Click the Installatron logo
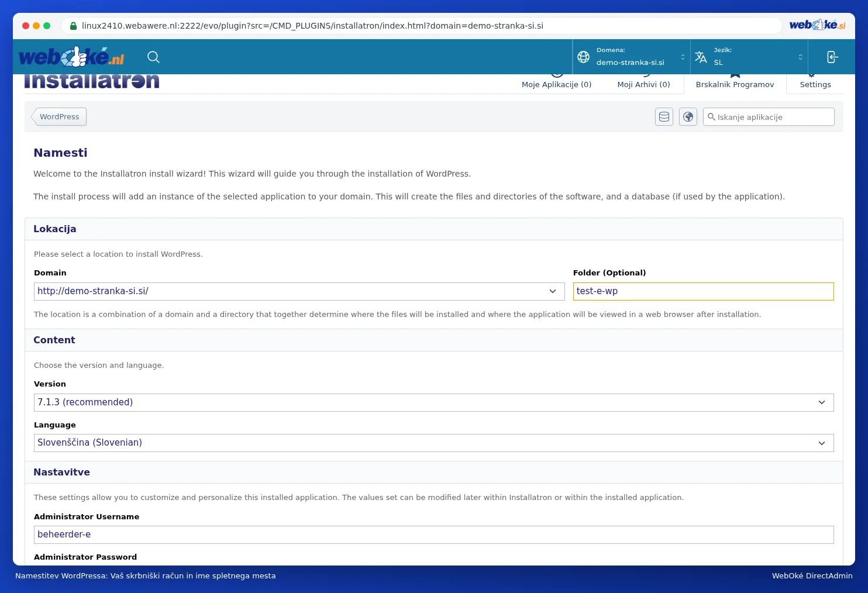The image size is (868, 593). 92,81
